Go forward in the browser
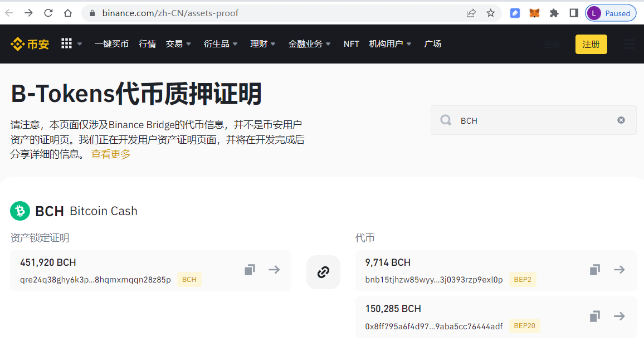This screenshot has width=644, height=346. [x=28, y=13]
